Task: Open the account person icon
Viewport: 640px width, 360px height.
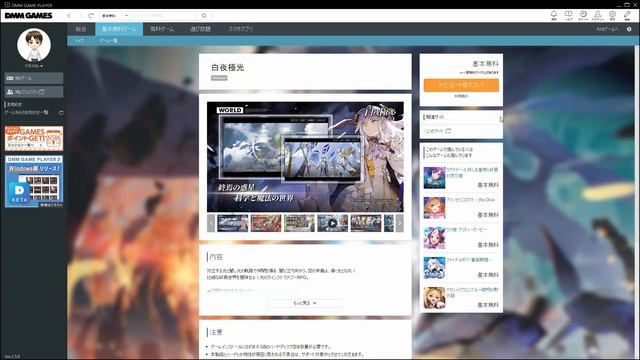Action: [x=598, y=15]
